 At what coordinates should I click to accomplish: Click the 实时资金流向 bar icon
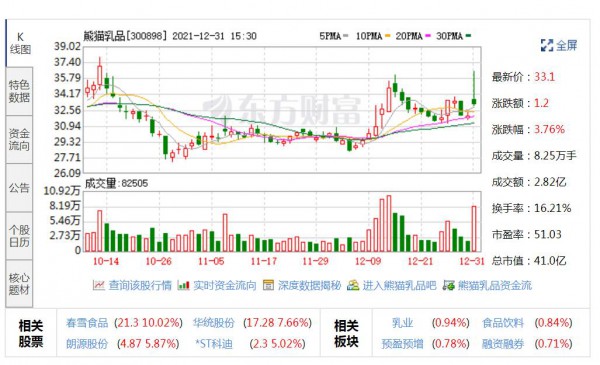tap(183, 285)
